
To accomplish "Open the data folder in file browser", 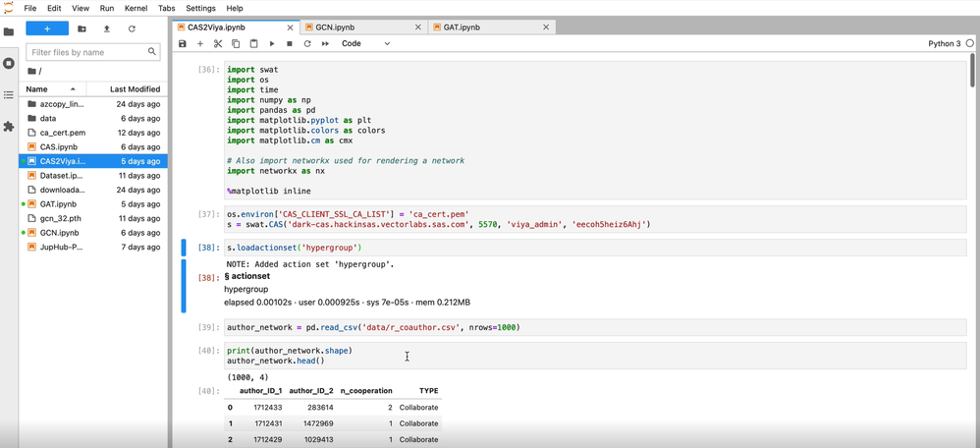I will pos(48,118).
